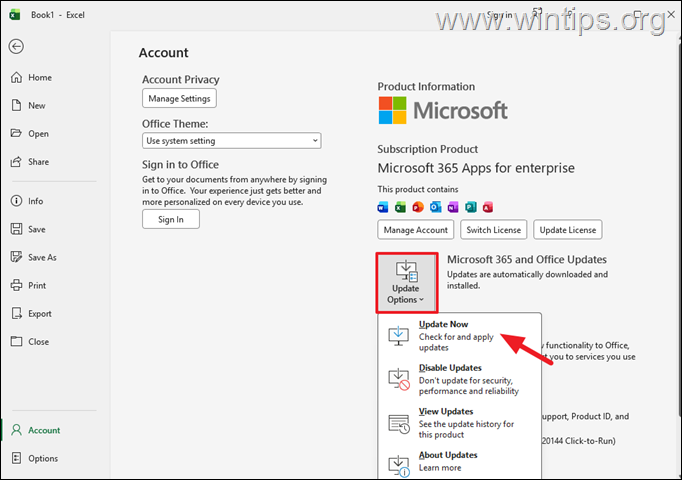This screenshot has width=682, height=480.
Task: Click the Manage Settings button
Action: 179,98
